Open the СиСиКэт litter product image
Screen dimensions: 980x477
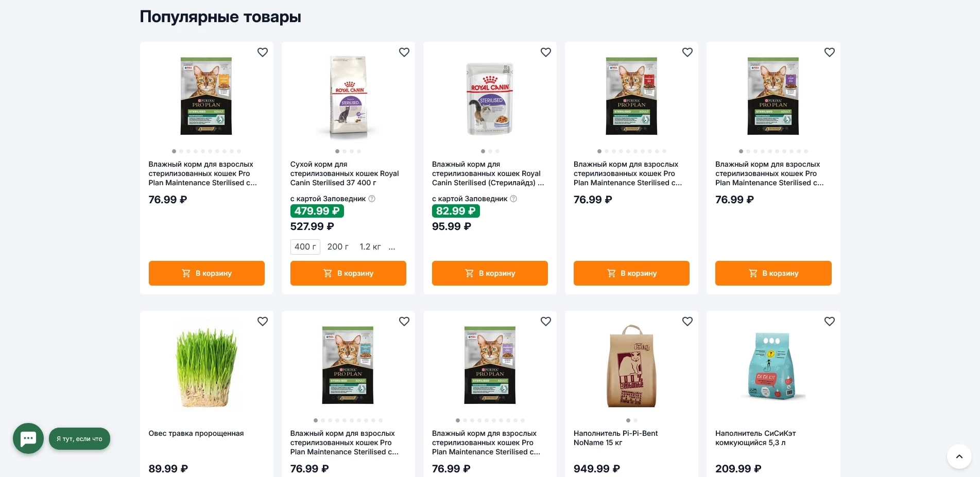pyautogui.click(x=772, y=366)
